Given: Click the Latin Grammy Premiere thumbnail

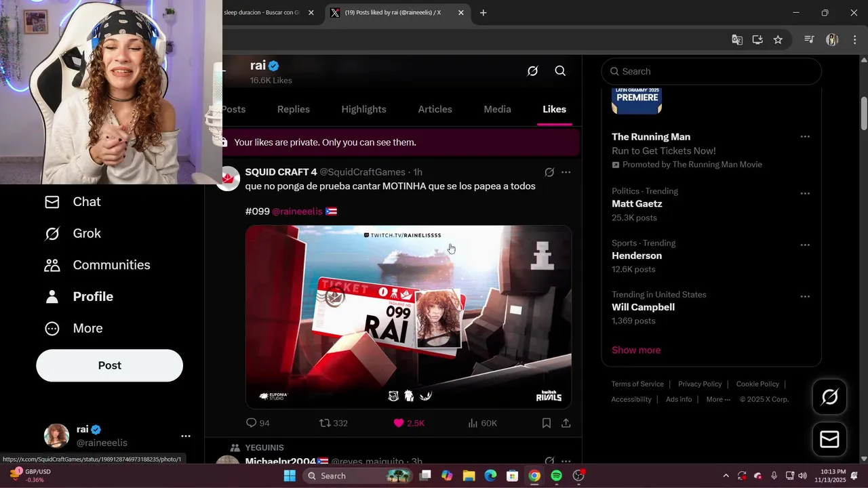Looking at the screenshot, I should click(637, 100).
